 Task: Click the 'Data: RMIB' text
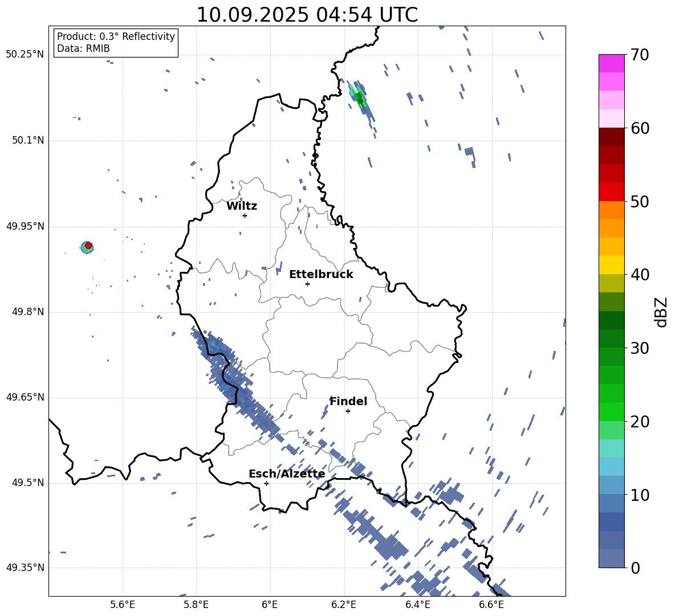pyautogui.click(x=83, y=48)
